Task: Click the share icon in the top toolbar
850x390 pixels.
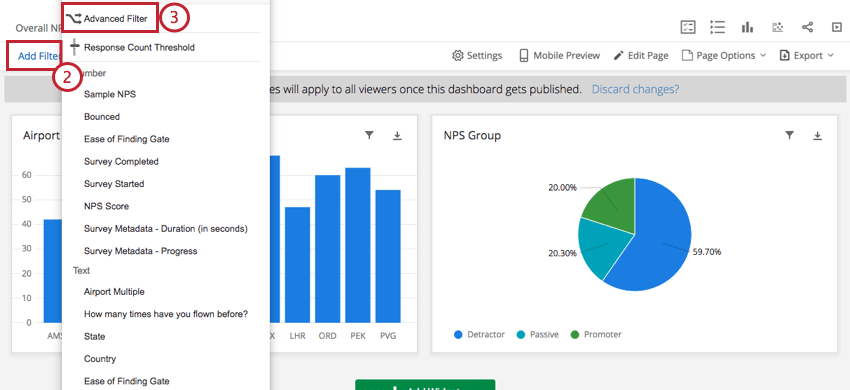Action: pyautogui.click(x=807, y=27)
